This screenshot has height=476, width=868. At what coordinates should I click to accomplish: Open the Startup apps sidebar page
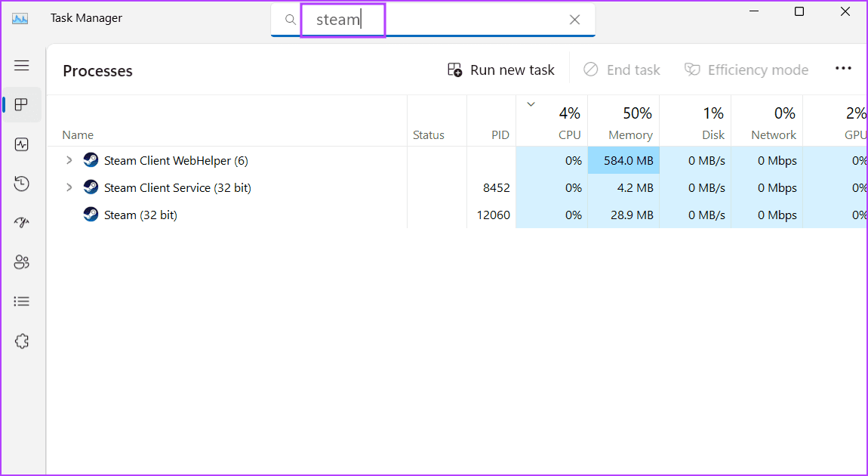pyautogui.click(x=22, y=223)
